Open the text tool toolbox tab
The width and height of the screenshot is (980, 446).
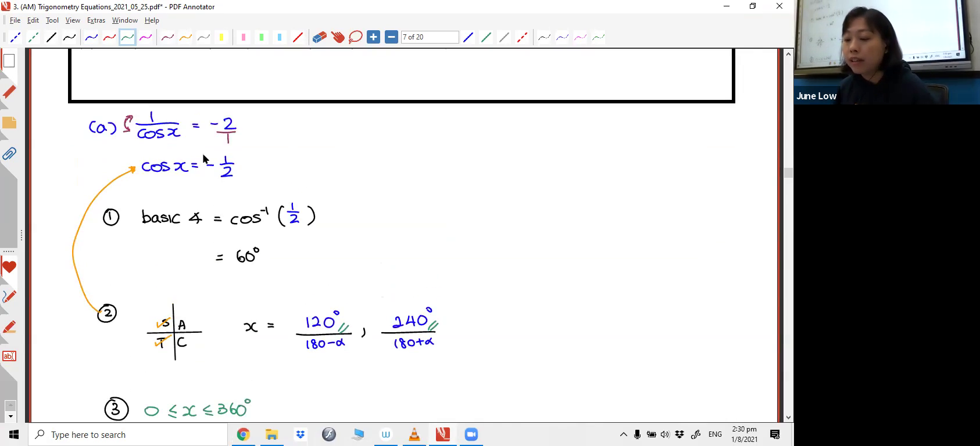tap(9, 356)
